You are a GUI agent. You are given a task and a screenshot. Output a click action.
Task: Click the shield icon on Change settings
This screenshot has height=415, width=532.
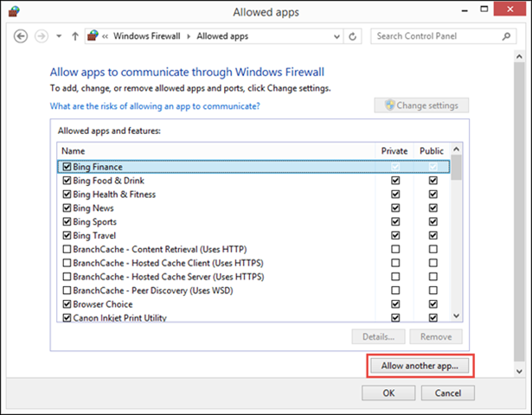pyautogui.click(x=390, y=105)
